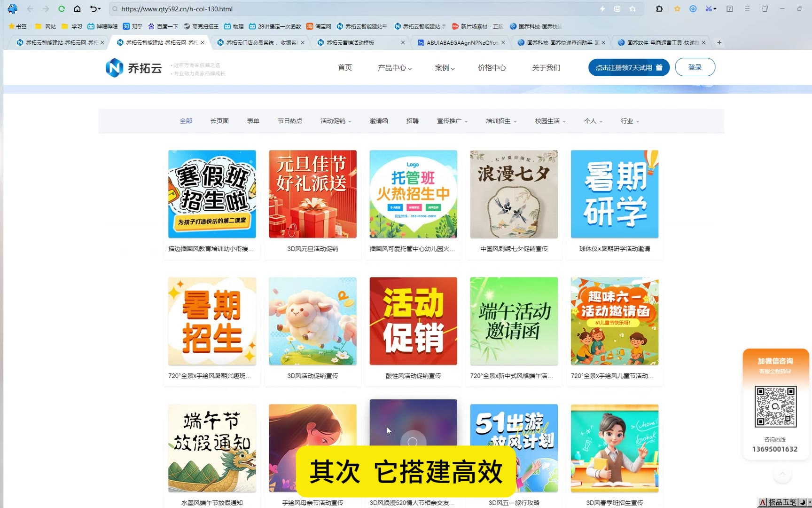The width and height of the screenshot is (812, 508).
Task: Open the tab count icon showing 7
Action: coord(730,9)
